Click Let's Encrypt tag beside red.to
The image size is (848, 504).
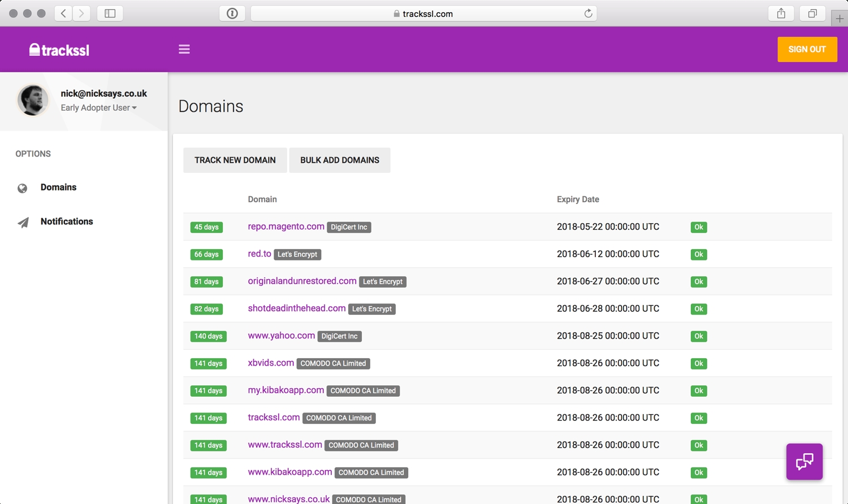tap(297, 254)
